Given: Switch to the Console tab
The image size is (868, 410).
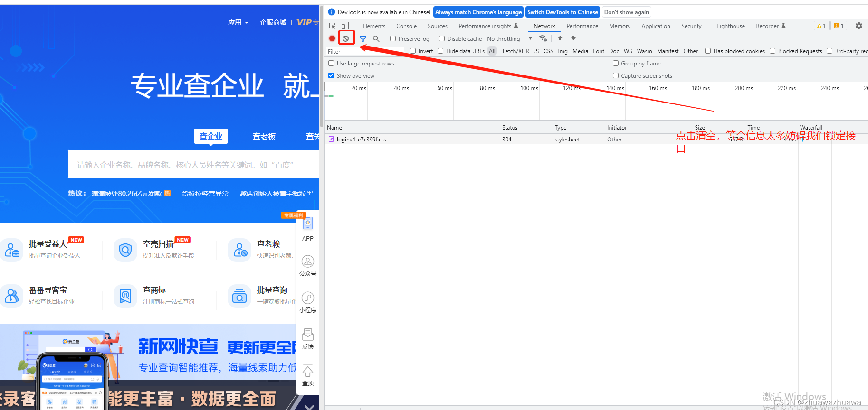Looking at the screenshot, I should [406, 26].
